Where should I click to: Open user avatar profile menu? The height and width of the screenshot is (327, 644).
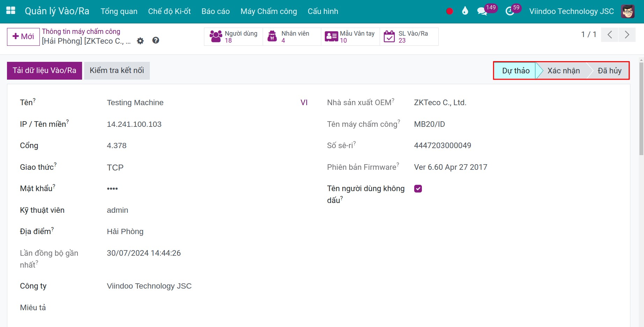[628, 11]
